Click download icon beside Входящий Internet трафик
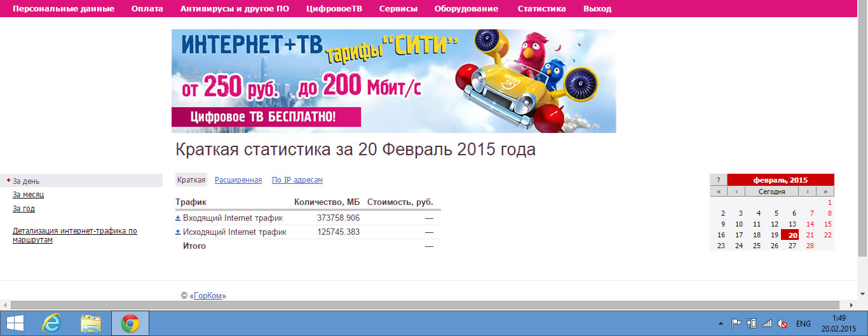868x336 pixels. [x=178, y=218]
